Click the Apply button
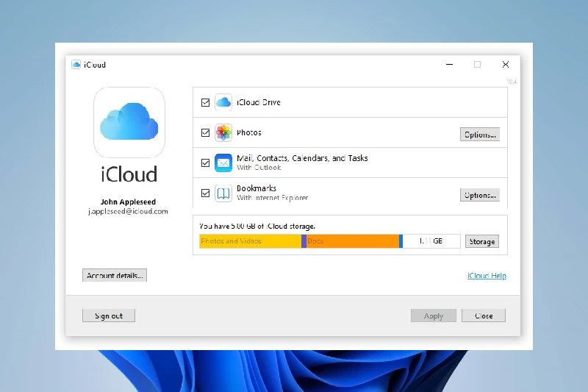The image size is (588, 392). pos(434,316)
